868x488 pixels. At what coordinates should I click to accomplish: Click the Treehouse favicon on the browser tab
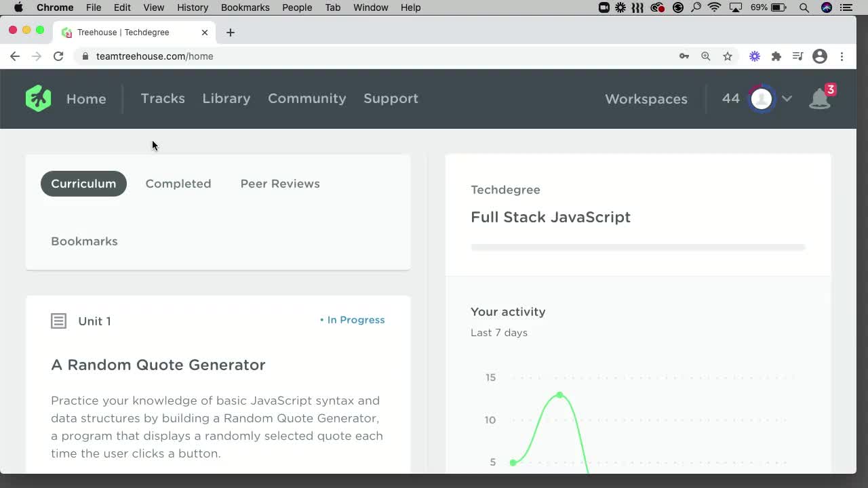pyautogui.click(x=66, y=32)
